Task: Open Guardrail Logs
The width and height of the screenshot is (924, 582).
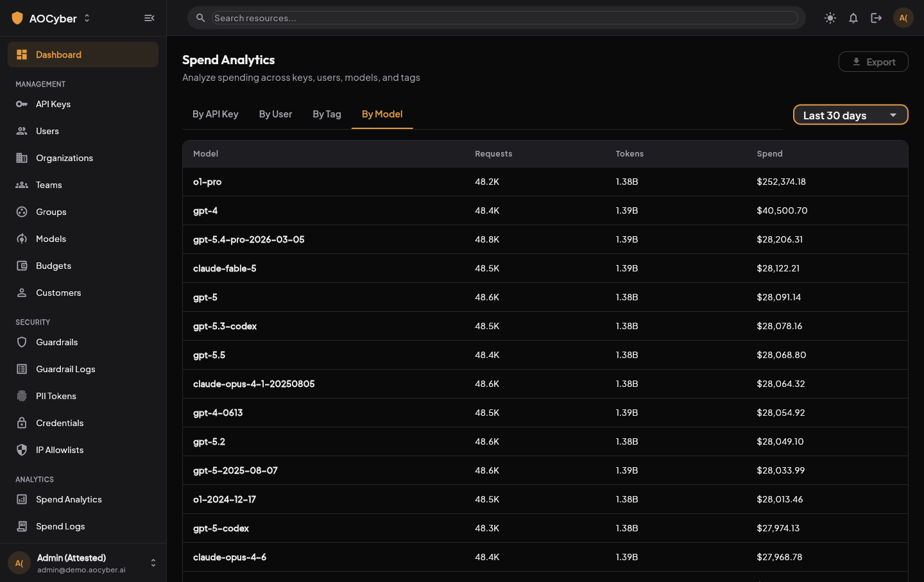Action: click(83, 369)
